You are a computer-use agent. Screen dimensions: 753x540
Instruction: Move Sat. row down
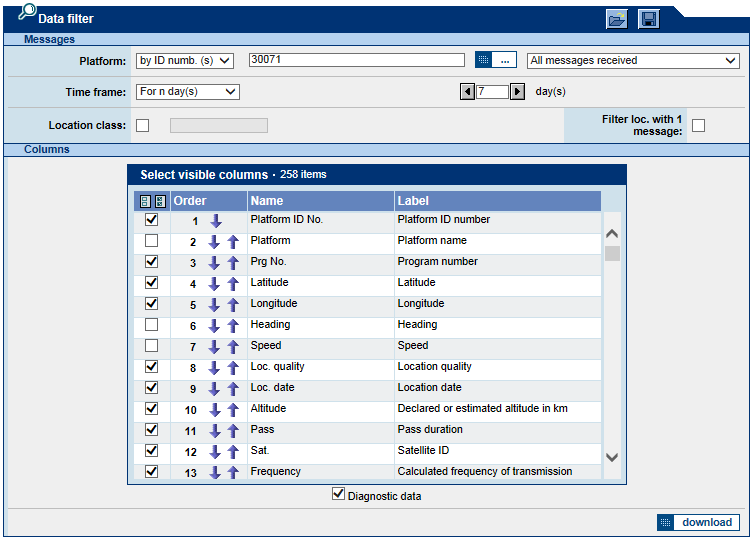[215, 452]
